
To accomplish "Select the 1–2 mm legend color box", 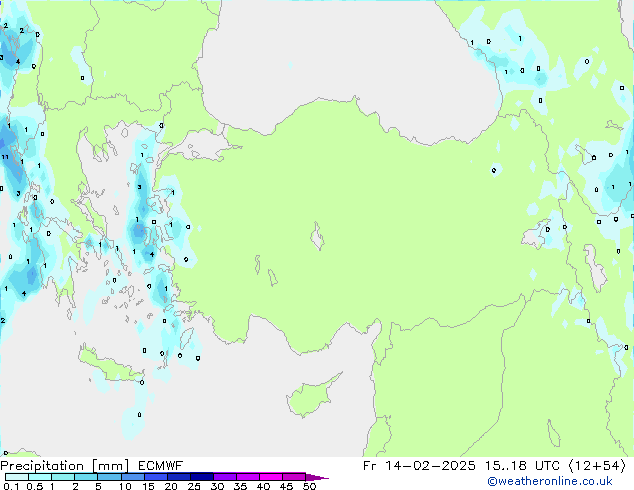I will (63, 477).
